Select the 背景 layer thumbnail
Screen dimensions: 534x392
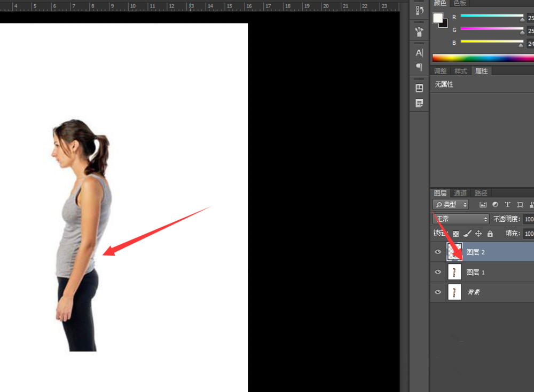pyautogui.click(x=454, y=292)
